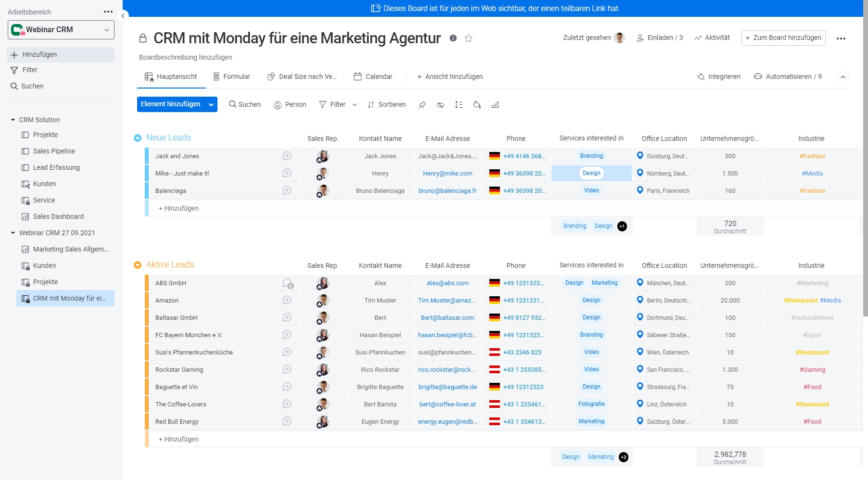The image size is (868, 480).
Task: Collapse the left sidebar panel
Action: point(123,16)
